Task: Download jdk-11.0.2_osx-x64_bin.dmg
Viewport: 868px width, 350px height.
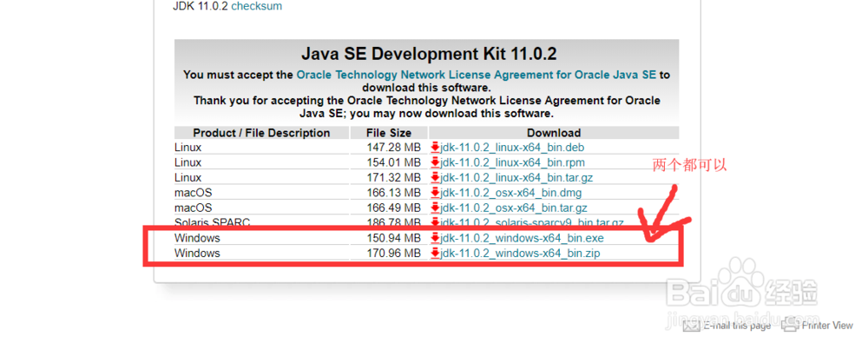Action: [510, 193]
